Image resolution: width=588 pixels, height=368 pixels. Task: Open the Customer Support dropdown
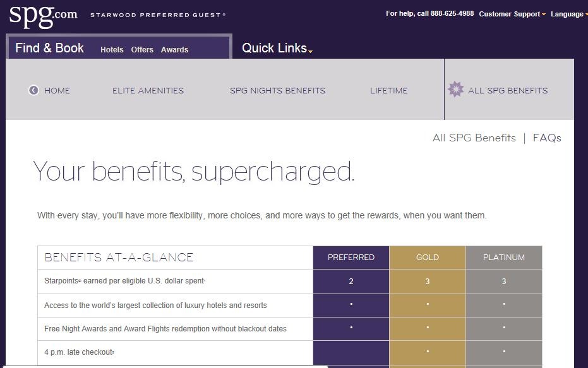(x=512, y=14)
